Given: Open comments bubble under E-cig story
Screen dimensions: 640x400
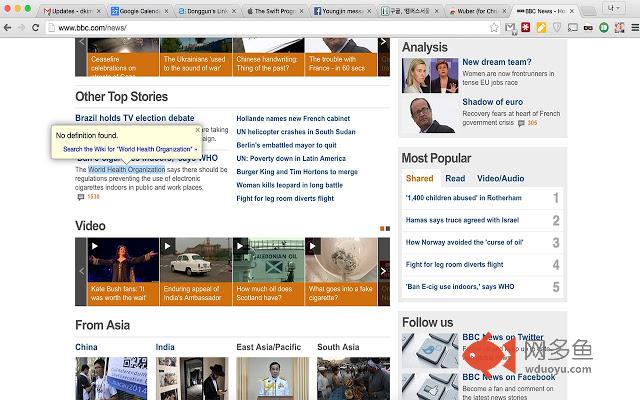Looking at the screenshot, I should pyautogui.click(x=81, y=197).
